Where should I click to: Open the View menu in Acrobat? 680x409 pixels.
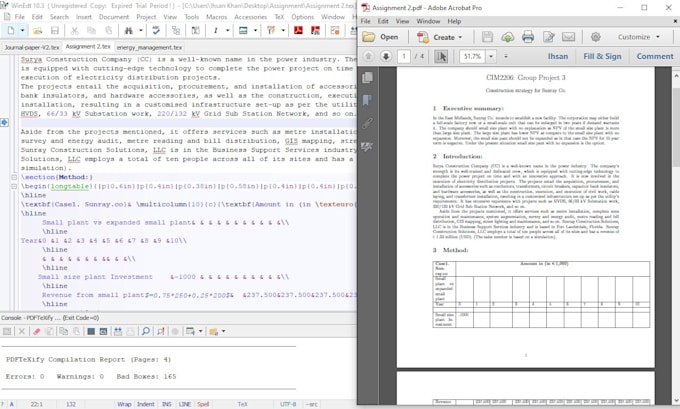(402, 21)
